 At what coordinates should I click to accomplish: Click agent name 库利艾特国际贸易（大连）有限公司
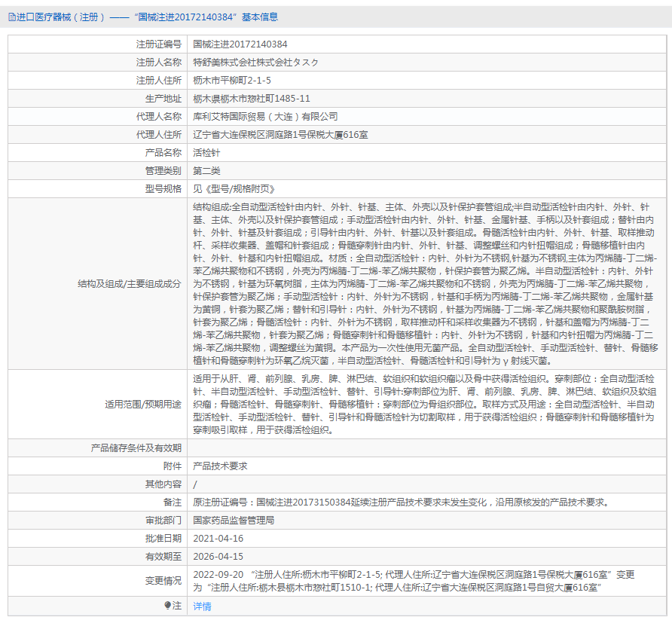point(265,117)
